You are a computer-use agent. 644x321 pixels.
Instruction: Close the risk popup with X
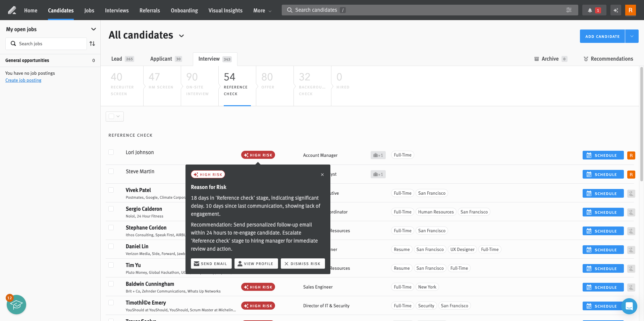tap(322, 175)
